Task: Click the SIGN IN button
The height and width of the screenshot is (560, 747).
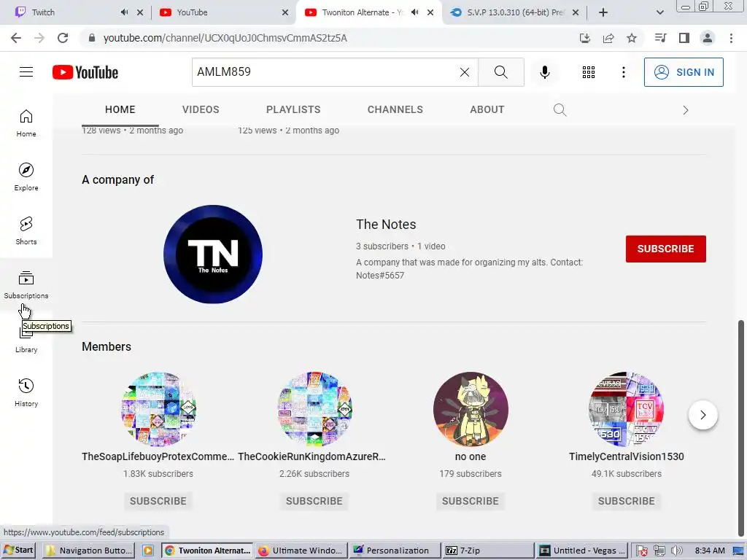Action: point(683,72)
